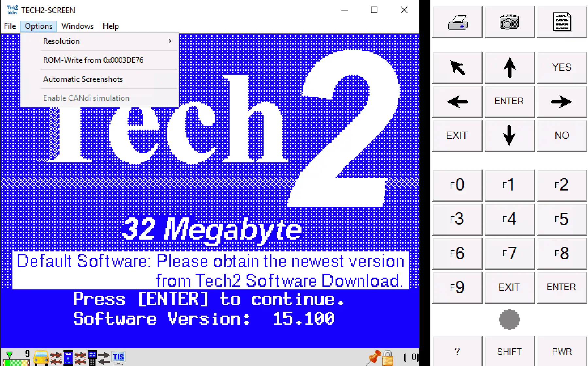
Task: Click the F7 function key
Action: point(509,253)
